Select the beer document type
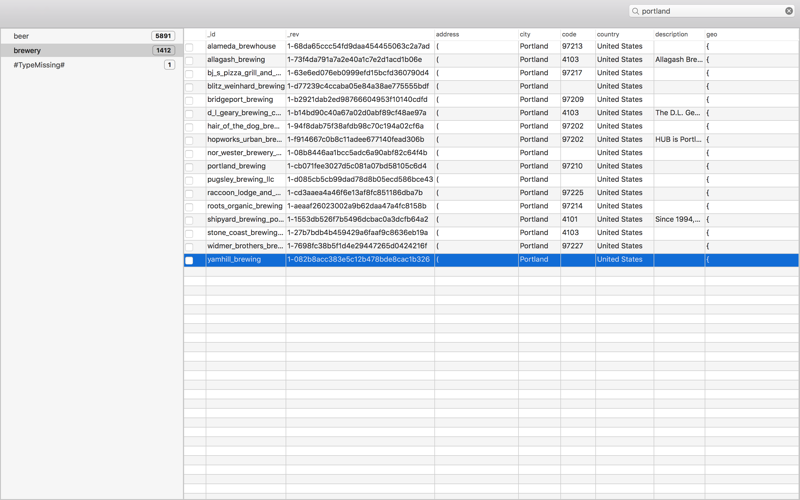The width and height of the screenshot is (800, 500). pos(92,36)
